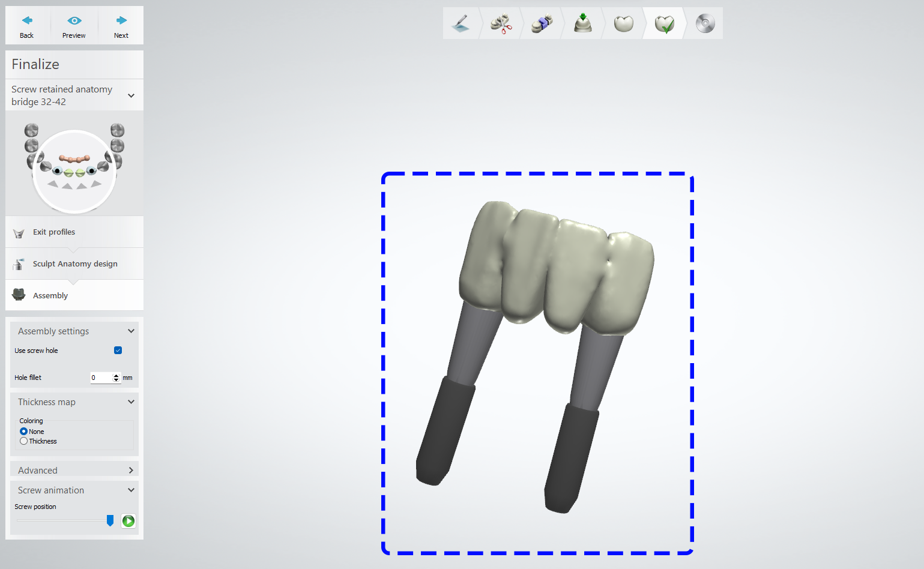The width and height of the screenshot is (924, 569).
Task: Open the plain tooth anatomy design step
Action: tap(623, 24)
